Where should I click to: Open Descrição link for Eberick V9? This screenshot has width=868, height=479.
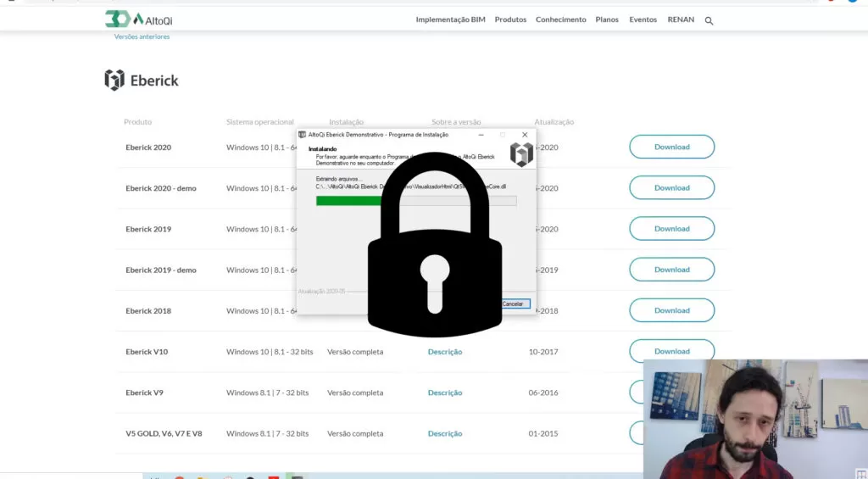444,393
